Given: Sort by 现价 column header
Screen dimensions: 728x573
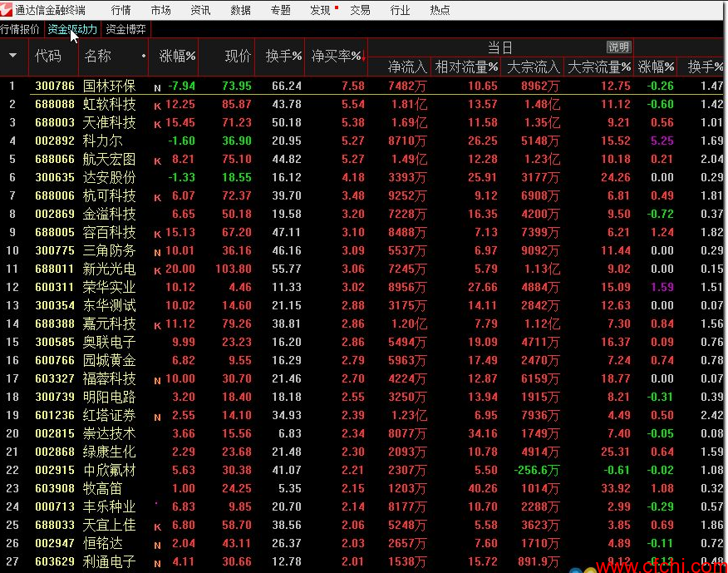Looking at the screenshot, I should pos(238,57).
